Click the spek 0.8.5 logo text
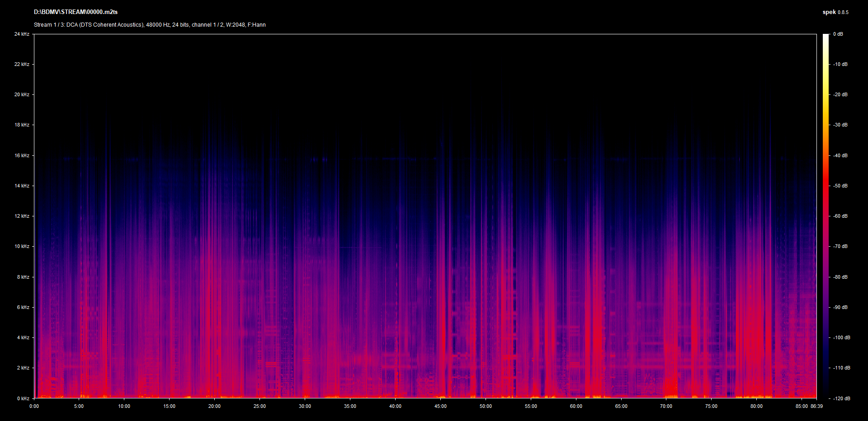The image size is (868, 421). (x=835, y=12)
